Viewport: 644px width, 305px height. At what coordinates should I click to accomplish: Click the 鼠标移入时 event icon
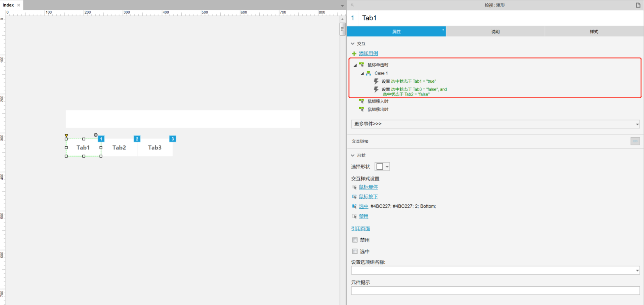(x=361, y=101)
